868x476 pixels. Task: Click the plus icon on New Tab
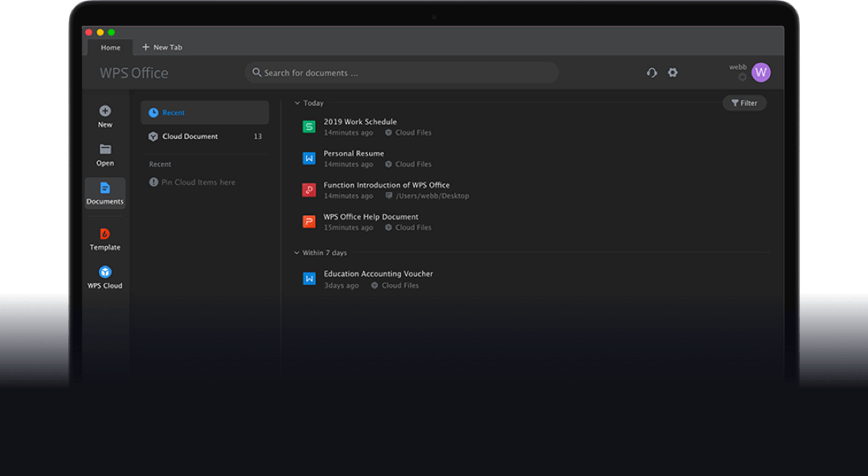pyautogui.click(x=145, y=47)
